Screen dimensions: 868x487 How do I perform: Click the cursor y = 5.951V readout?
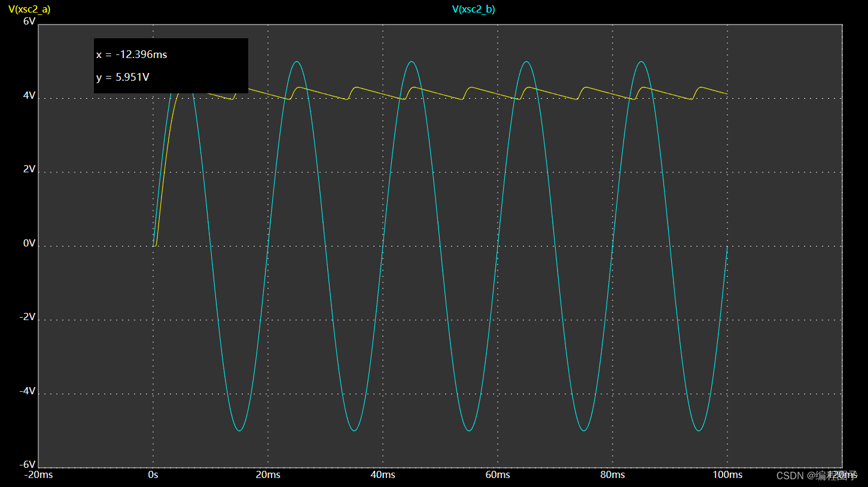(x=123, y=77)
